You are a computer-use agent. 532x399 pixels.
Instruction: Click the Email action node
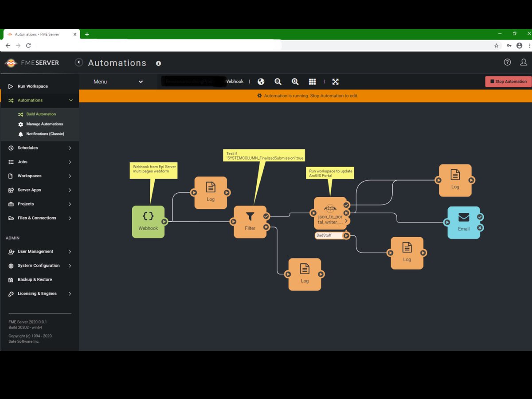(x=464, y=222)
